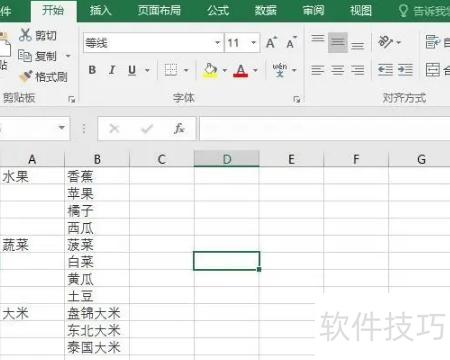Select the cell containing 蔬菜
This screenshot has height=360, width=450.
(32, 245)
